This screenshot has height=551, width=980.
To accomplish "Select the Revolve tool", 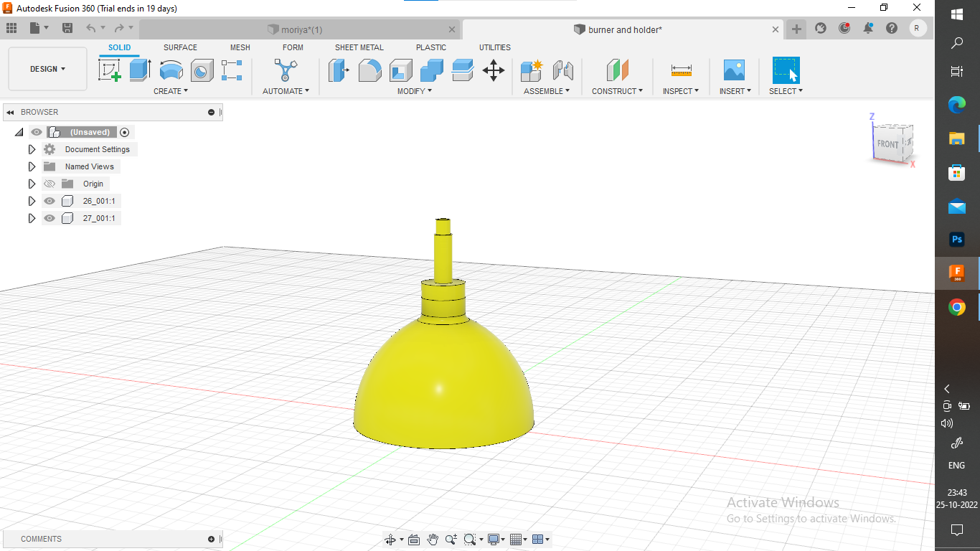I will pos(171,70).
